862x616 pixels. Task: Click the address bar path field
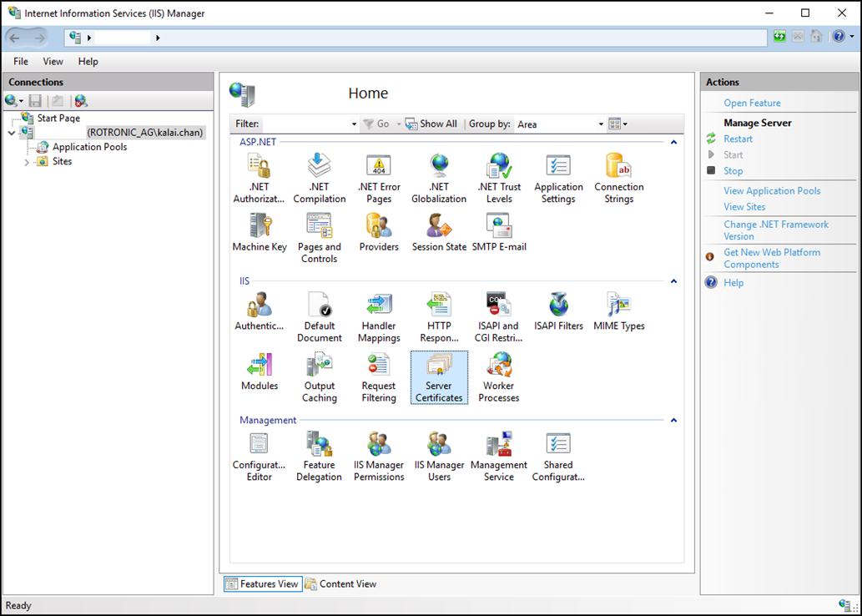416,38
